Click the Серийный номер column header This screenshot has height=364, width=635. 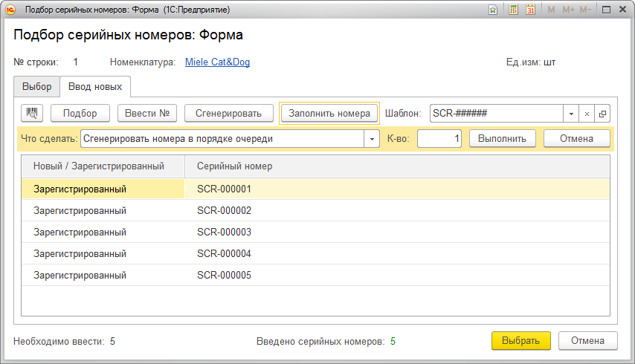(x=235, y=166)
